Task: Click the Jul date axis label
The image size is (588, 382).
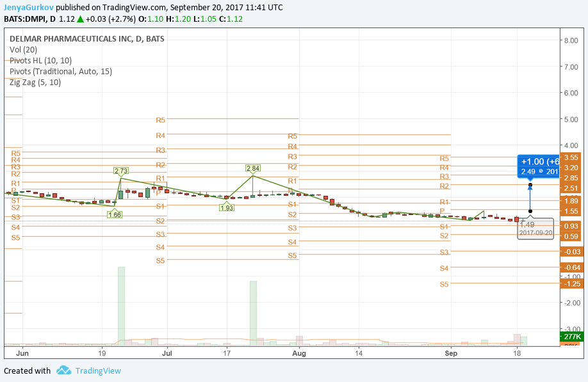Action: 167,353
